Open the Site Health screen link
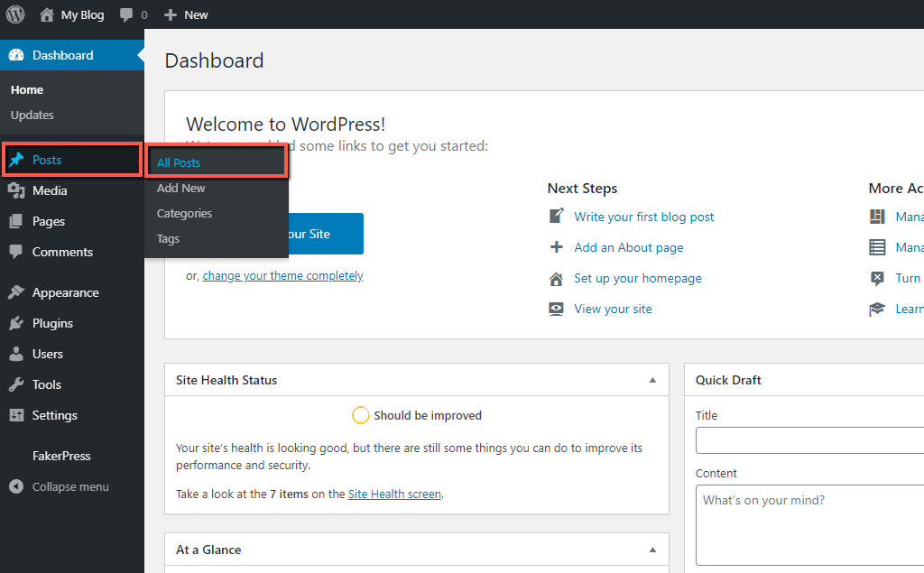Viewport: 924px width, 573px height. (x=394, y=494)
